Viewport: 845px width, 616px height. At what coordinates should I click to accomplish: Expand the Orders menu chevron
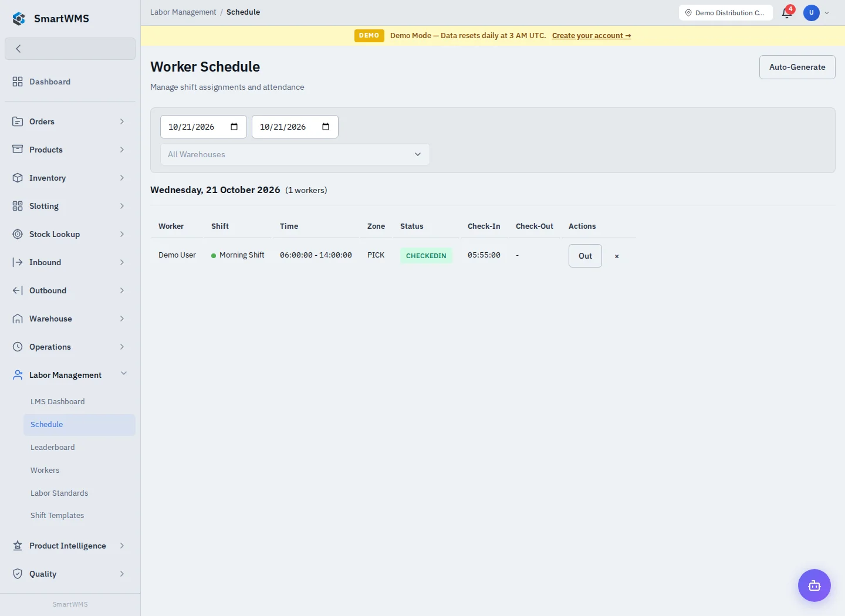pos(122,121)
